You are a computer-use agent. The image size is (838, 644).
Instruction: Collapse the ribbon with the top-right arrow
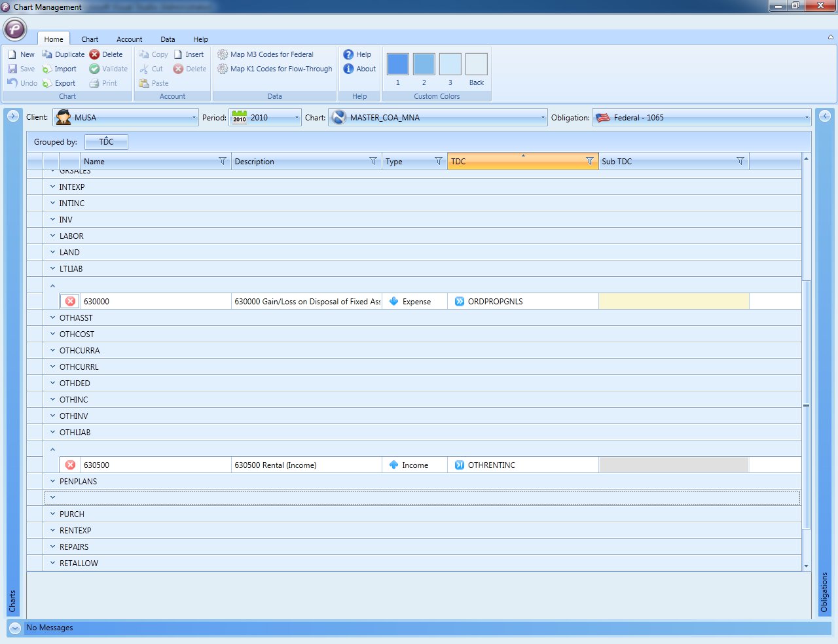831,37
